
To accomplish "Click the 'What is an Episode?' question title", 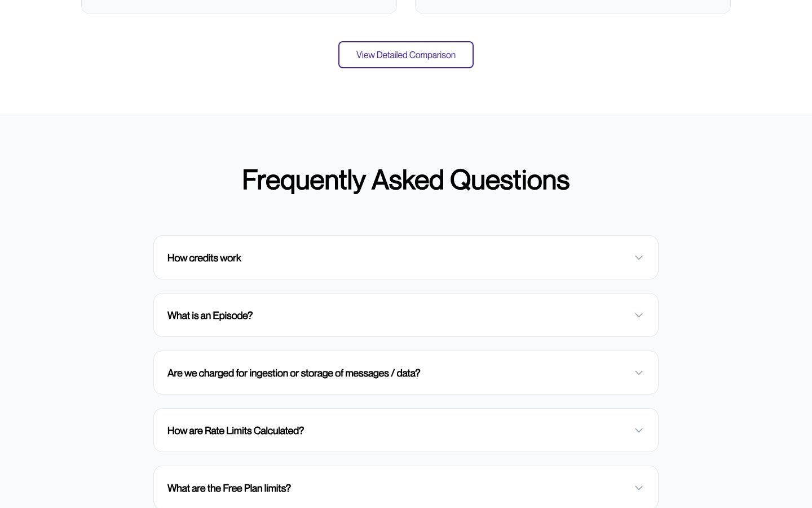I will (x=210, y=316).
